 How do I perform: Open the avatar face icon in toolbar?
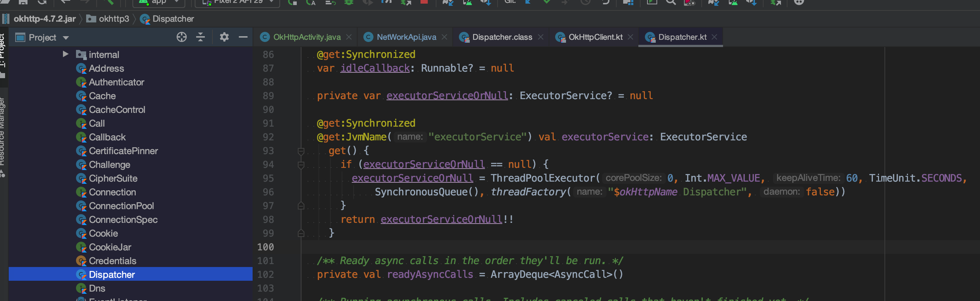799,2
